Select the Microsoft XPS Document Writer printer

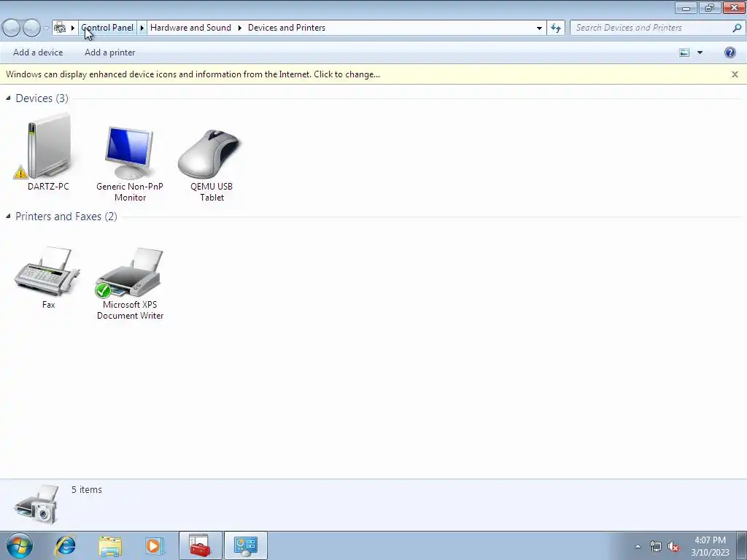click(x=130, y=284)
